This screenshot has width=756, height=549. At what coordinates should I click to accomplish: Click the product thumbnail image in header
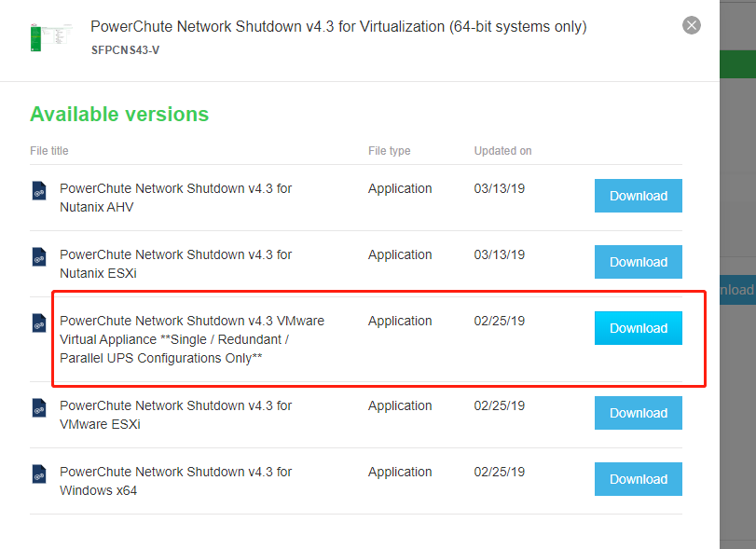click(x=50, y=36)
